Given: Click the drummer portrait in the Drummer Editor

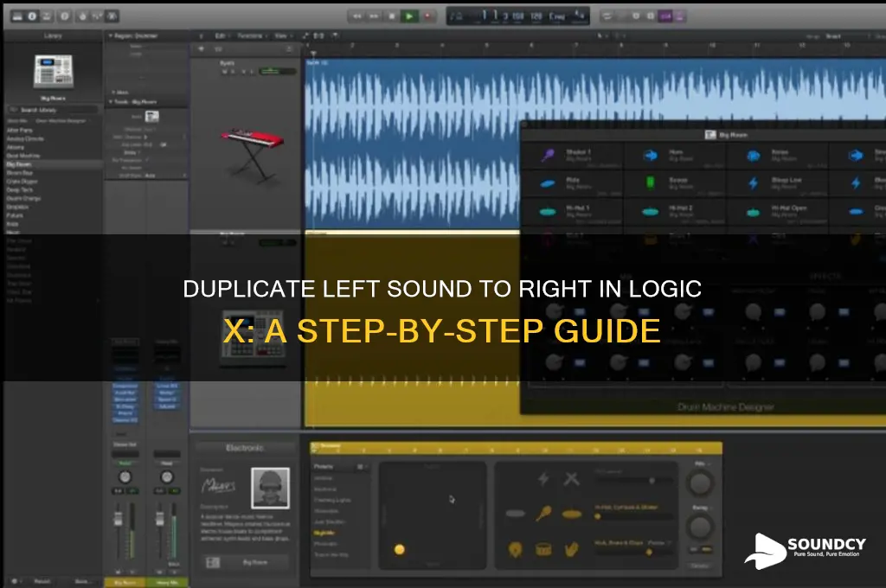Looking at the screenshot, I should coord(270,488).
